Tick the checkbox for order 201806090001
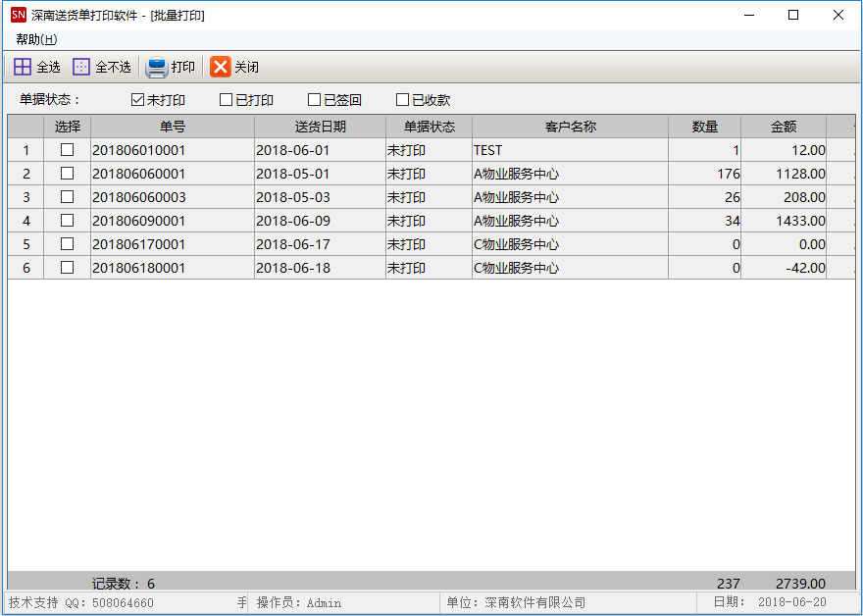 [67, 221]
